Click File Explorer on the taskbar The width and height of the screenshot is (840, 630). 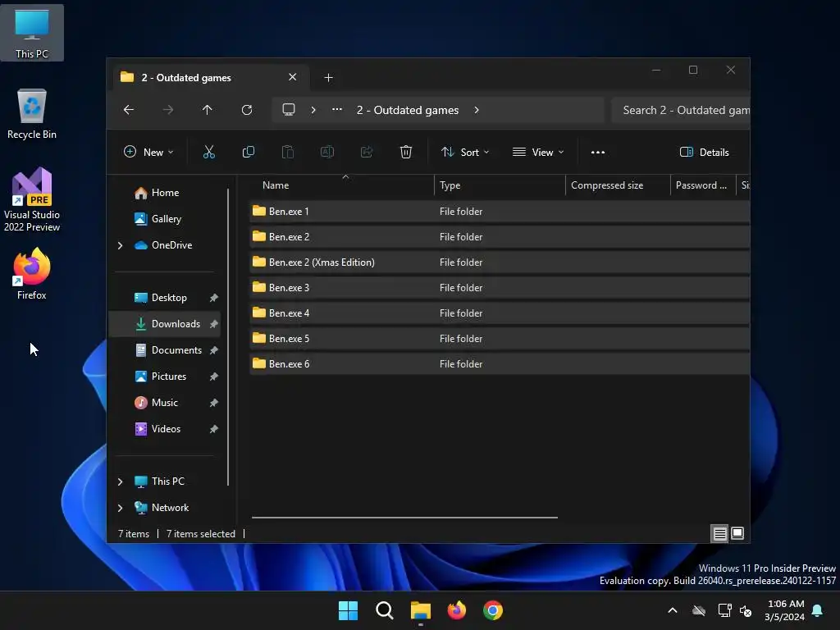point(421,610)
